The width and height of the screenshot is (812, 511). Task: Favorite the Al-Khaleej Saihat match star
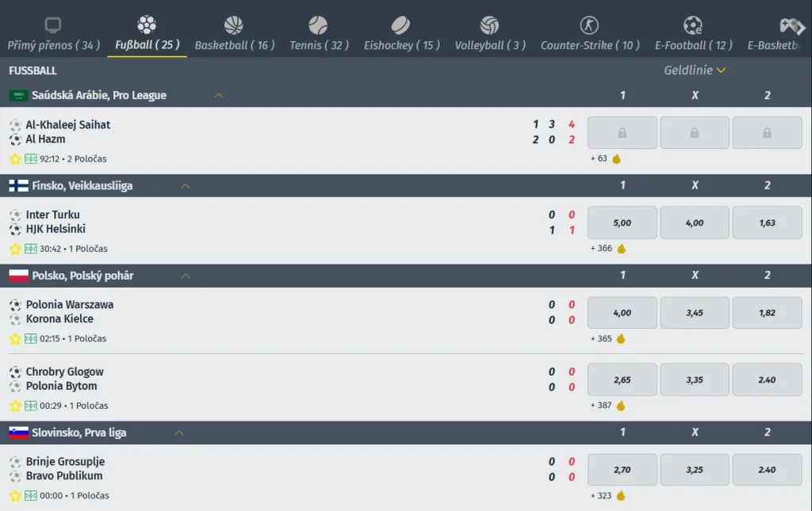(15, 158)
